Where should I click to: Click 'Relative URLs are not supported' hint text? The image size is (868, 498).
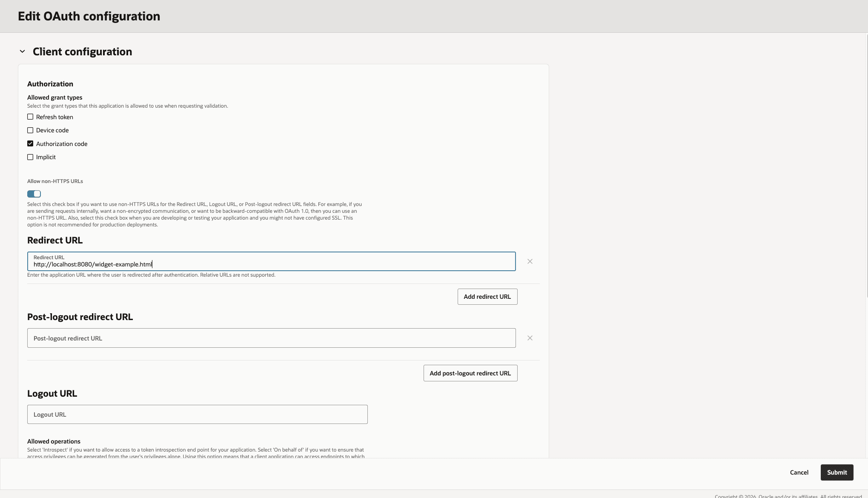[x=238, y=275]
